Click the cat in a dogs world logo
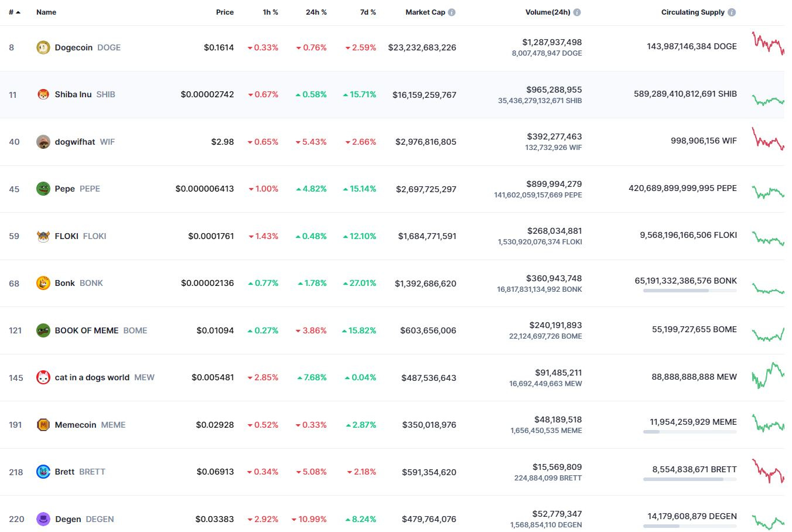 [x=43, y=377]
